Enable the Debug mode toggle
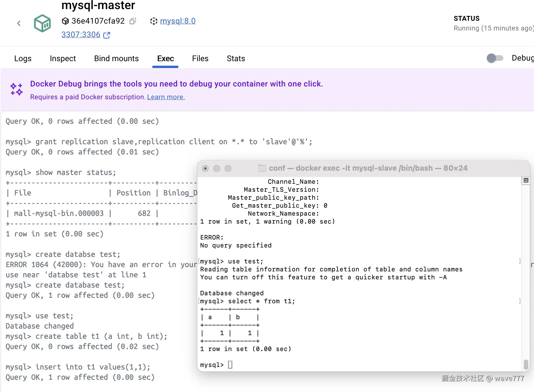534x392 pixels. [495, 58]
